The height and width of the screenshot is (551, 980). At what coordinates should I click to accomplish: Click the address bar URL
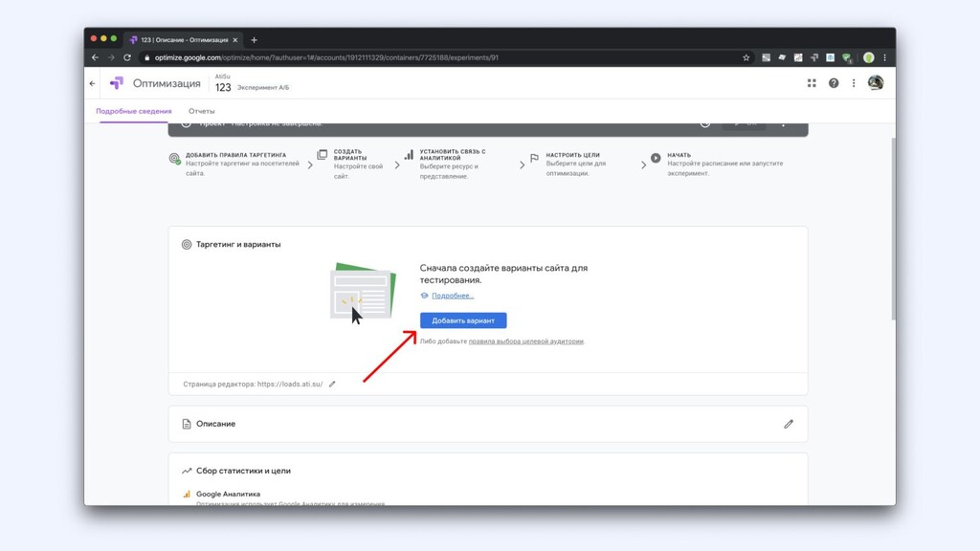(326, 57)
